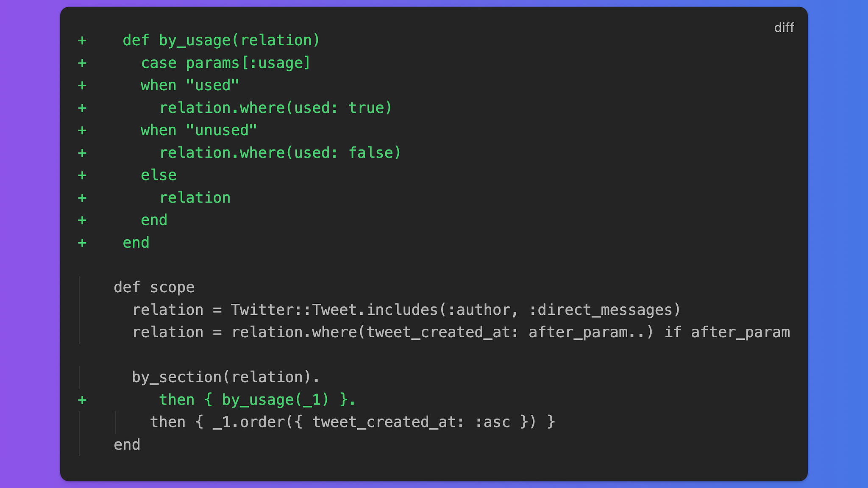Select the else clause in case block
Screen dimensions: 868x488
coord(158,175)
